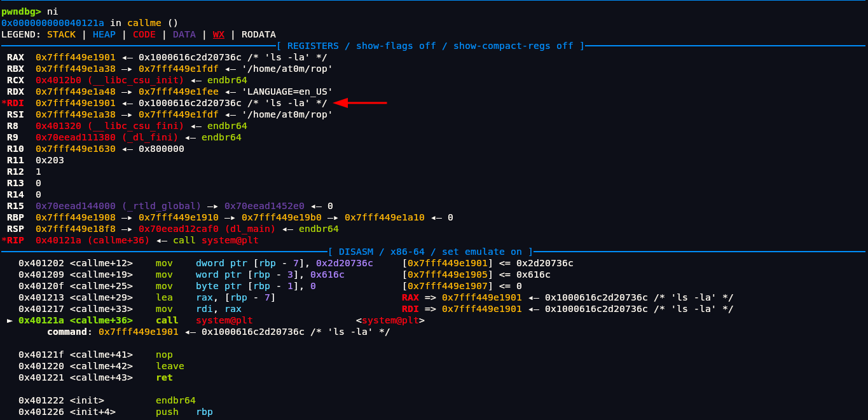The width and height of the screenshot is (868, 420).
Task: Click address 0x000000000040121a in callme line
Action: pyautogui.click(x=53, y=23)
